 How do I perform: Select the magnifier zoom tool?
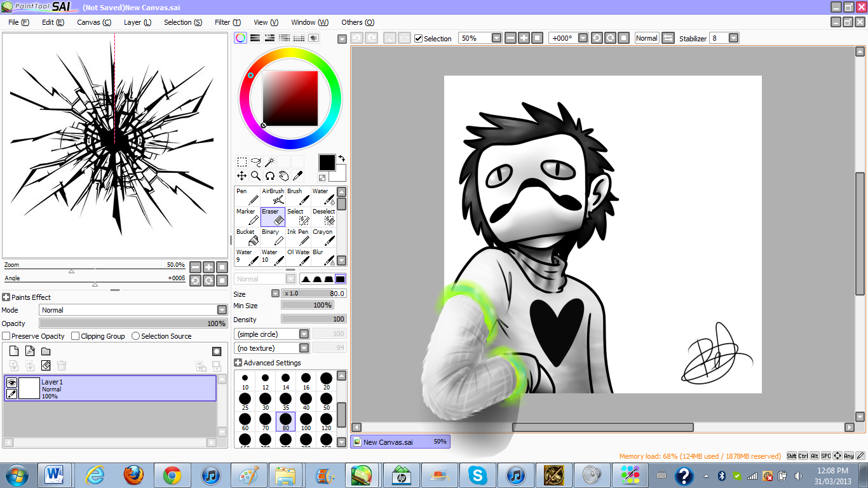pos(256,176)
